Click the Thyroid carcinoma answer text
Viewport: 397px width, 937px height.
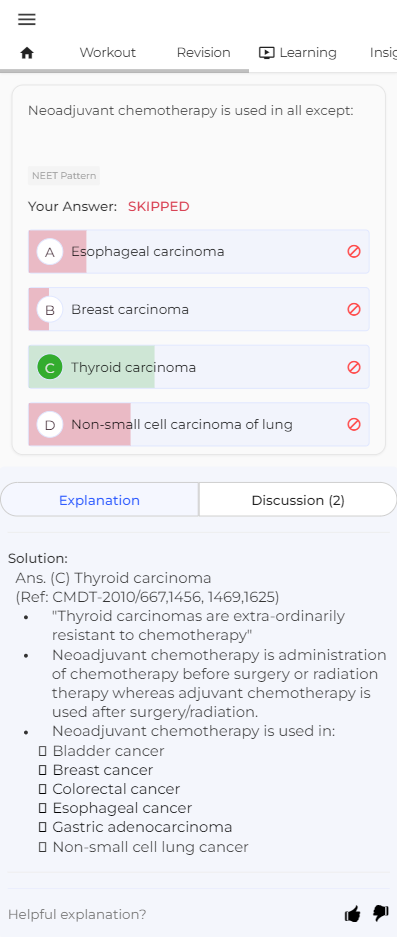tap(133, 367)
